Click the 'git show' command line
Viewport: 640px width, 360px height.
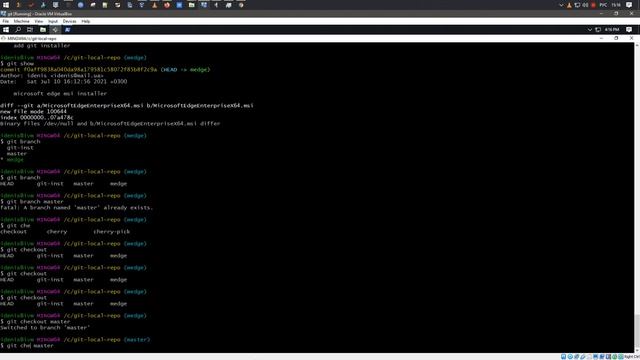[17, 64]
